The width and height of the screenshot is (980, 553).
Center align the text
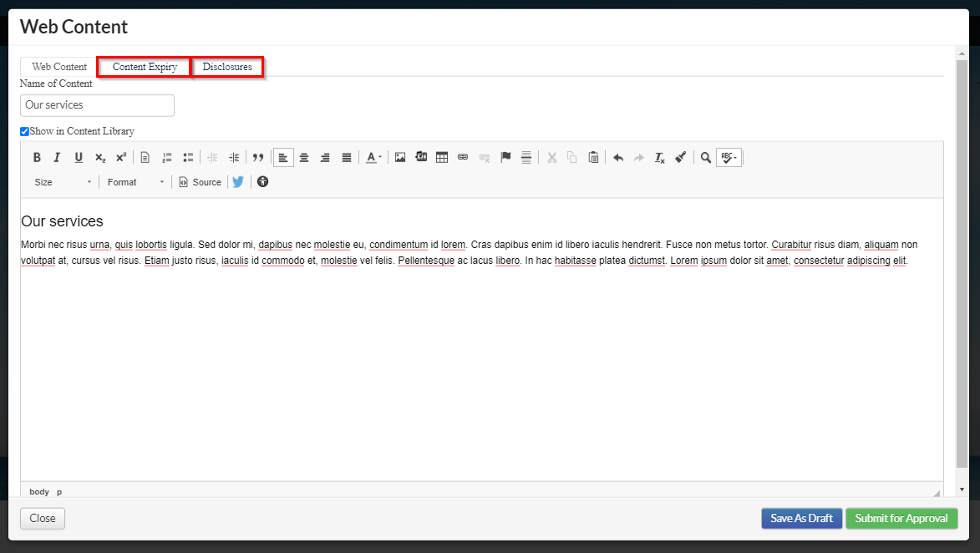[304, 158]
